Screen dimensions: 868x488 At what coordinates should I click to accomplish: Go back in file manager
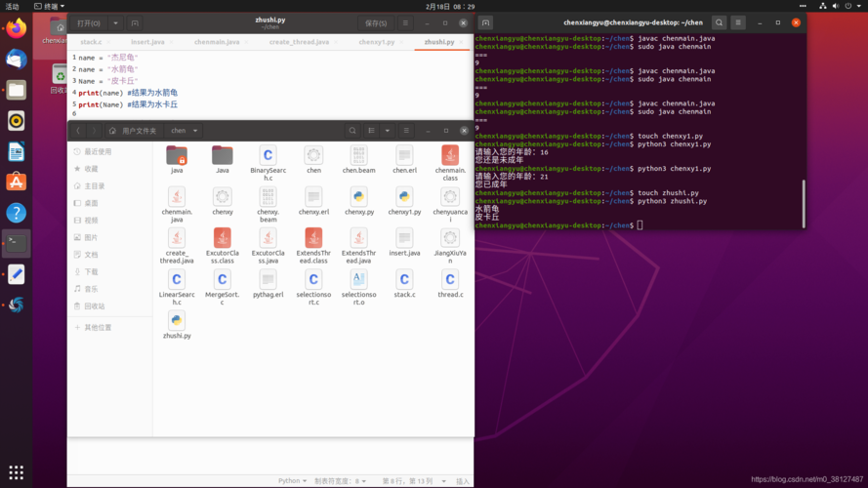pos(78,131)
